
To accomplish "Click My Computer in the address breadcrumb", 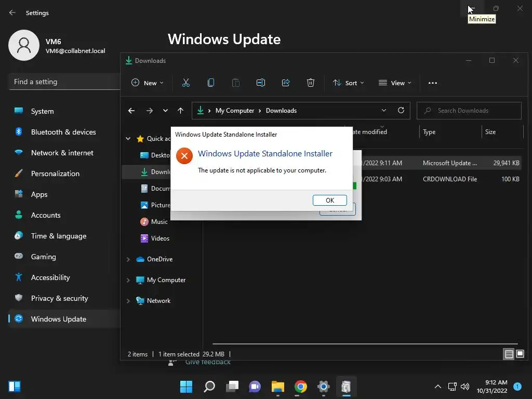I will pyautogui.click(x=235, y=111).
